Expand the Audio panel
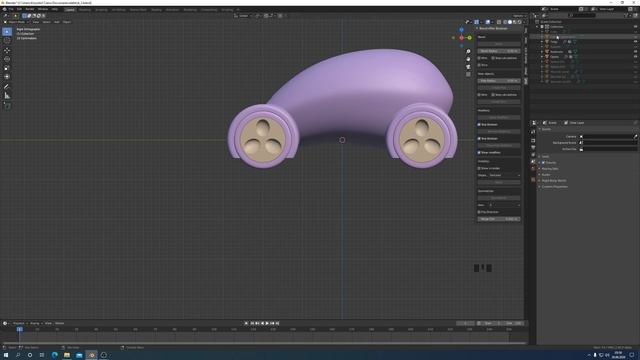This screenshot has width=640, height=360. pos(540,175)
